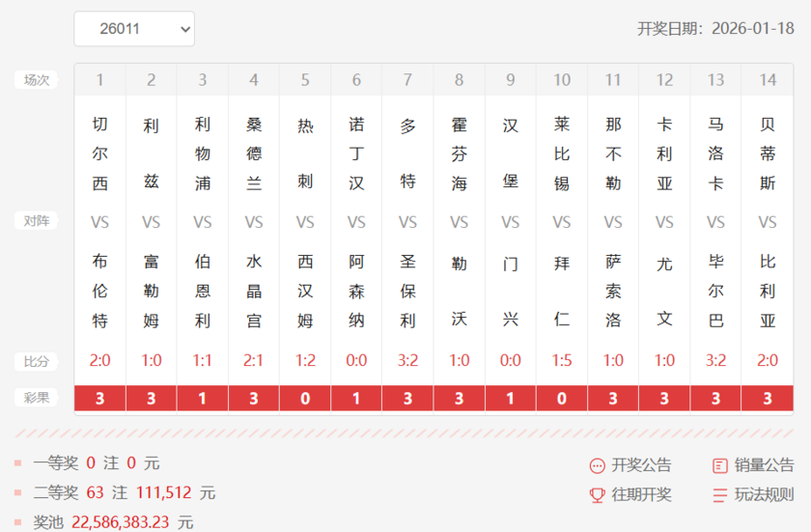Click the 3:2 score for match 13
This screenshot has width=811, height=532.
pos(715,360)
